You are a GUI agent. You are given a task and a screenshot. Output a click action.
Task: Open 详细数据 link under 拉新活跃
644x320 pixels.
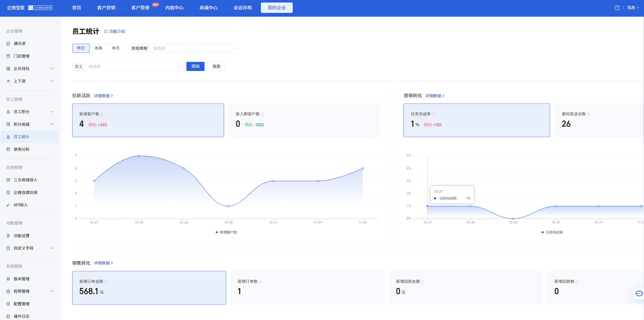103,96
